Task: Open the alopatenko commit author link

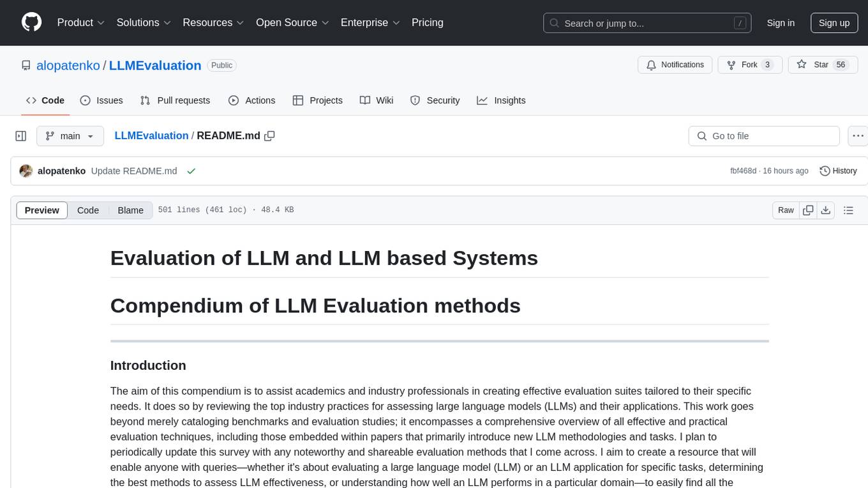Action: pos(61,171)
